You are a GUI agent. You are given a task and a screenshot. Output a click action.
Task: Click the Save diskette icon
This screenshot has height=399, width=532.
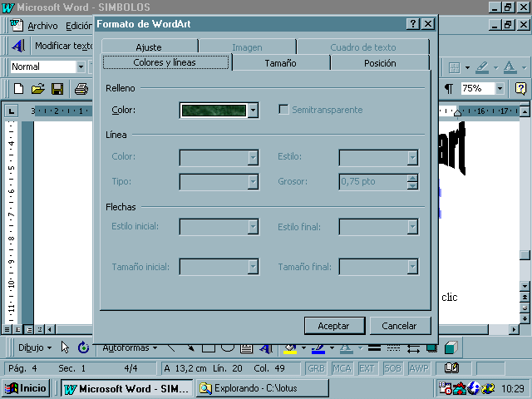57,89
